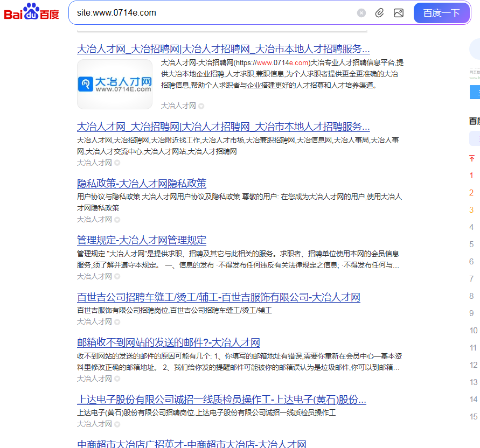
Task: Click snippet 百世吉服饰有限公司招聘岗位
Action: (x=175, y=310)
